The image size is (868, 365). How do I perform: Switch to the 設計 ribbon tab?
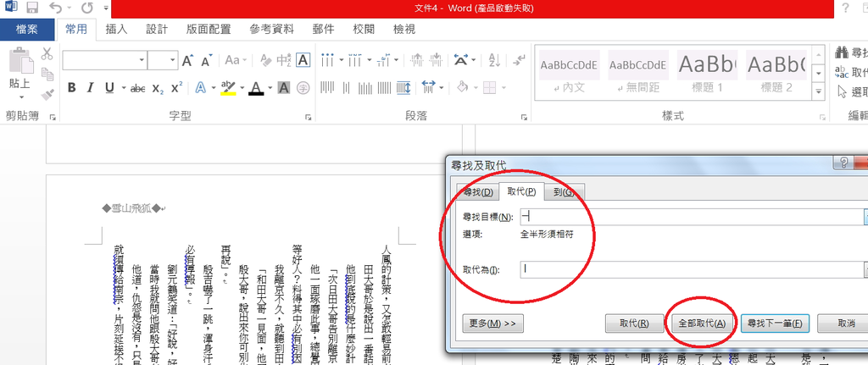[x=157, y=30]
